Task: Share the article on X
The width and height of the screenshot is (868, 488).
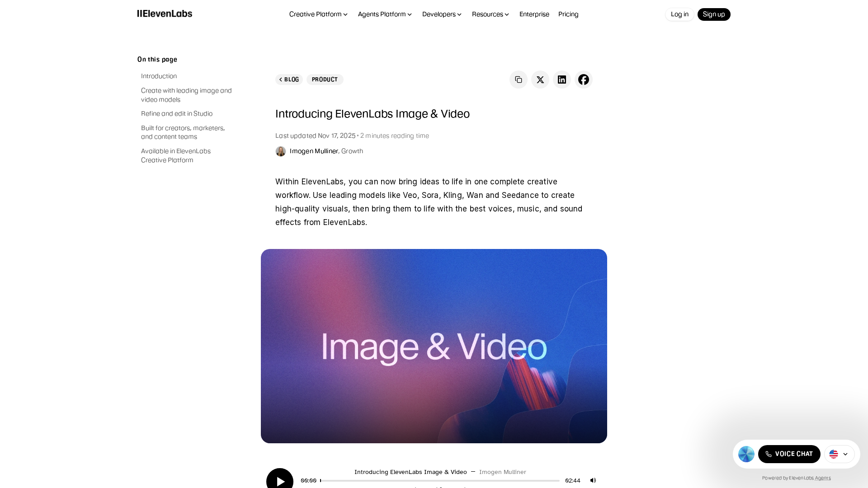Action: 540,80
